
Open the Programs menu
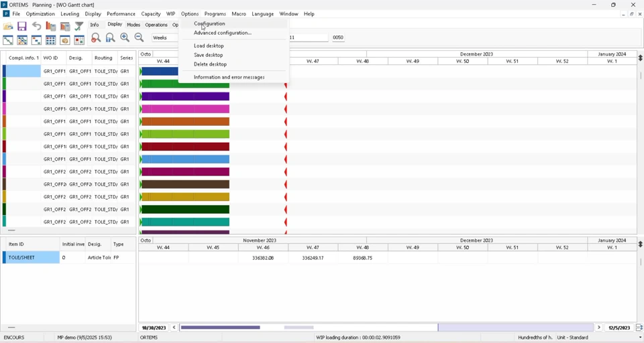tap(215, 14)
